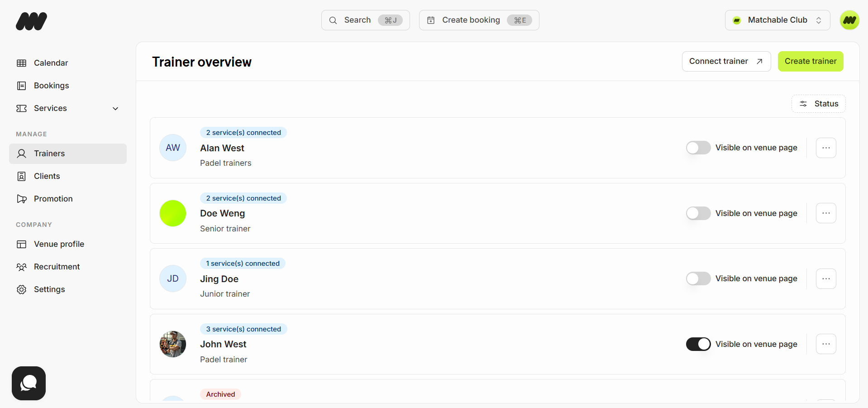This screenshot has width=868, height=408.
Task: Enable venue page visibility for Alan West
Action: coord(698,148)
